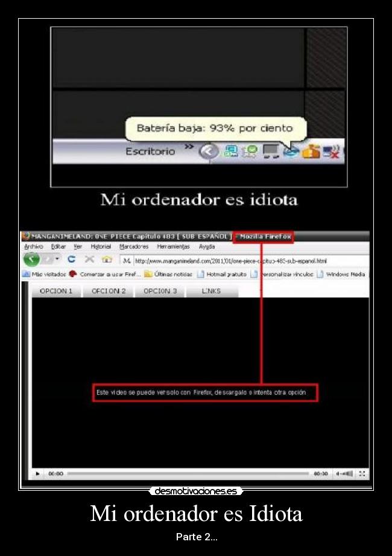This screenshot has height=556, width=392.
Task: Open the Marcadores menu
Action: click(134, 246)
